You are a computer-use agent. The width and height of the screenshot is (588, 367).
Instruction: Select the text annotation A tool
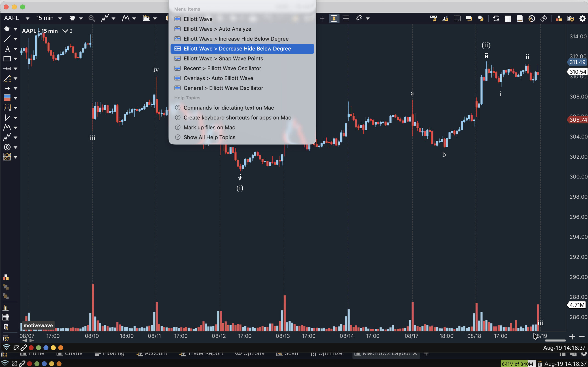point(7,49)
